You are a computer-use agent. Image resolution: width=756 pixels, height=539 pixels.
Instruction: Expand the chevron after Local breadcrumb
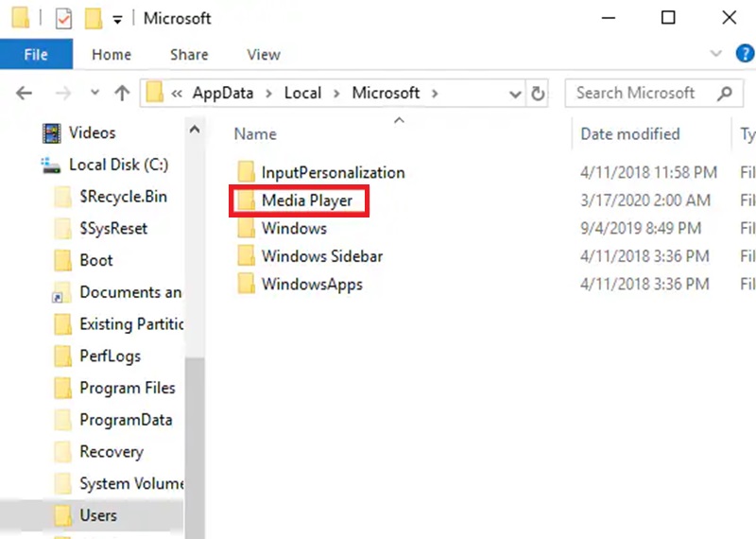336,93
